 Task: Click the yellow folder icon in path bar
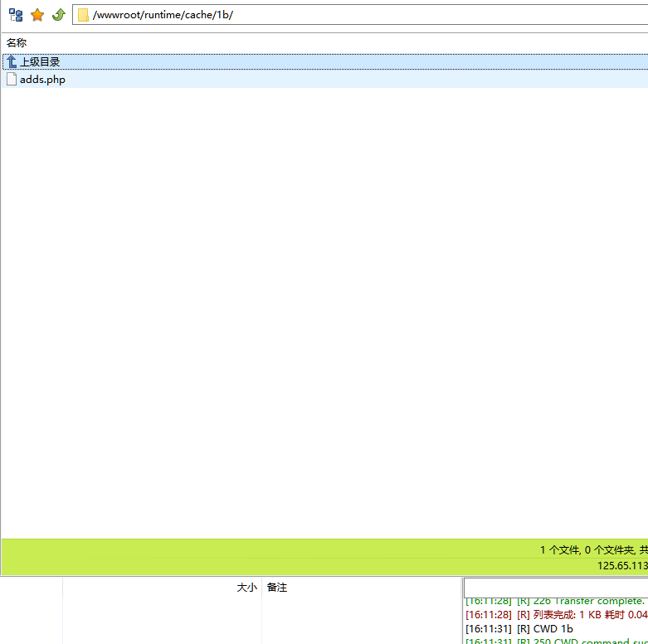pos(83,15)
